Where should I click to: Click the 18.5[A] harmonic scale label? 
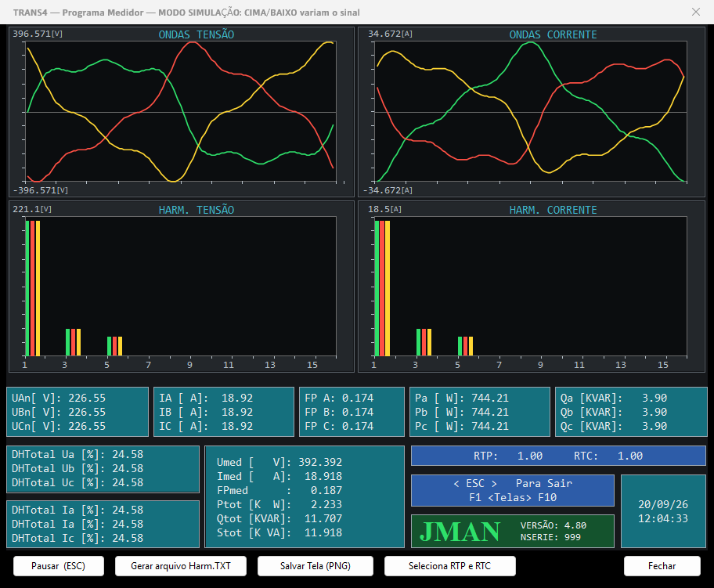coord(384,209)
